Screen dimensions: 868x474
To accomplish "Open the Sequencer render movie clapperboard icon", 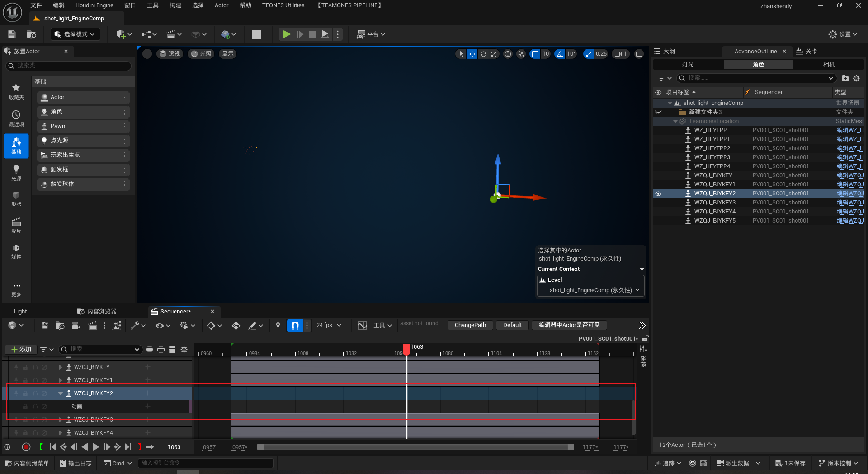I will tap(92, 326).
